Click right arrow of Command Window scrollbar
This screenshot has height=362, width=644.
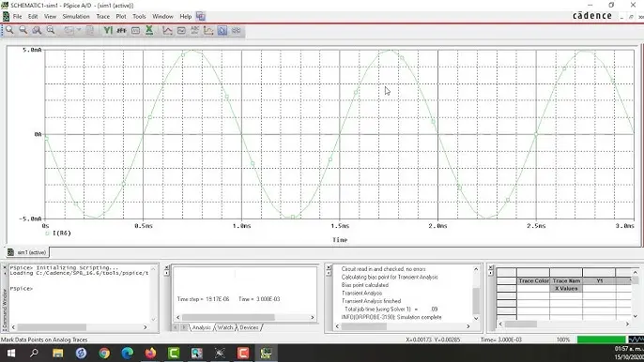145,327
